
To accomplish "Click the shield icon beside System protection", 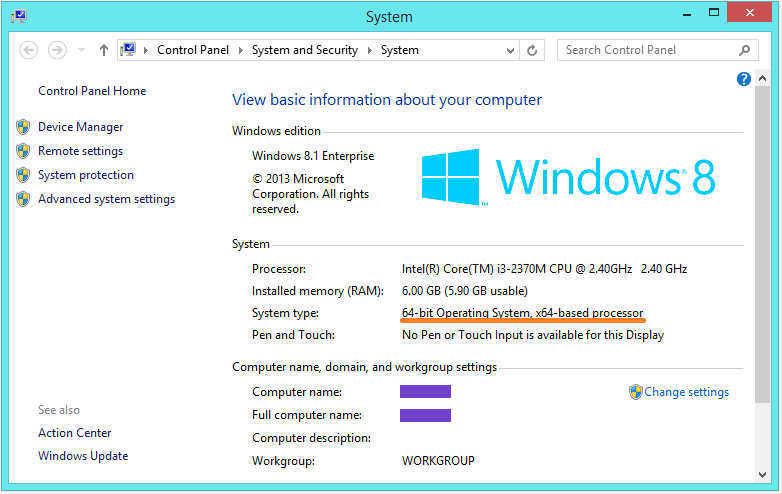I will click(23, 175).
